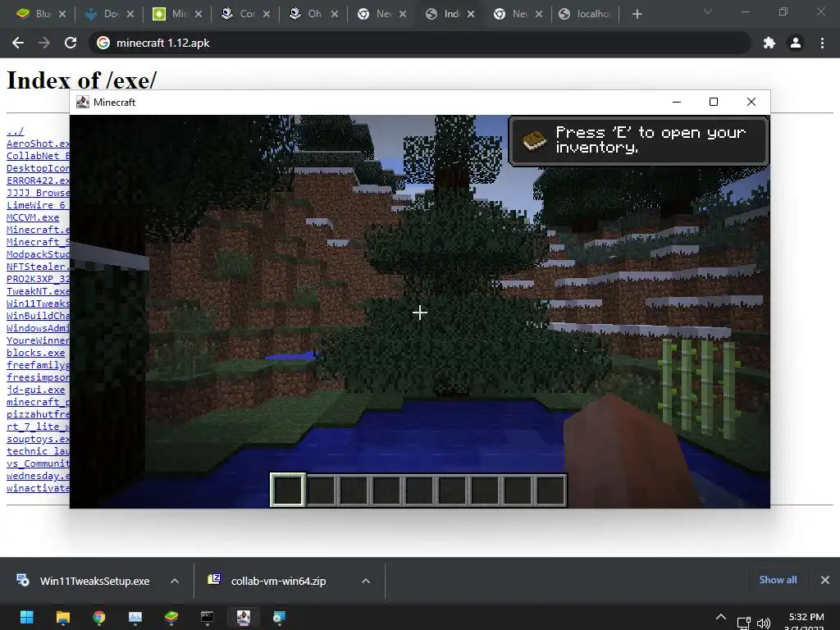The image size is (840, 630).
Task: Click the crosshair in Minecraft view
Action: (x=420, y=313)
